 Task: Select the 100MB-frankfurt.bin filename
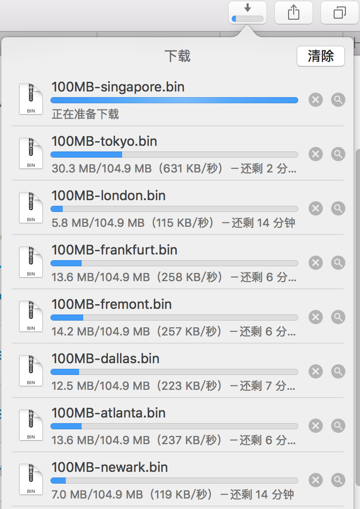point(114,250)
